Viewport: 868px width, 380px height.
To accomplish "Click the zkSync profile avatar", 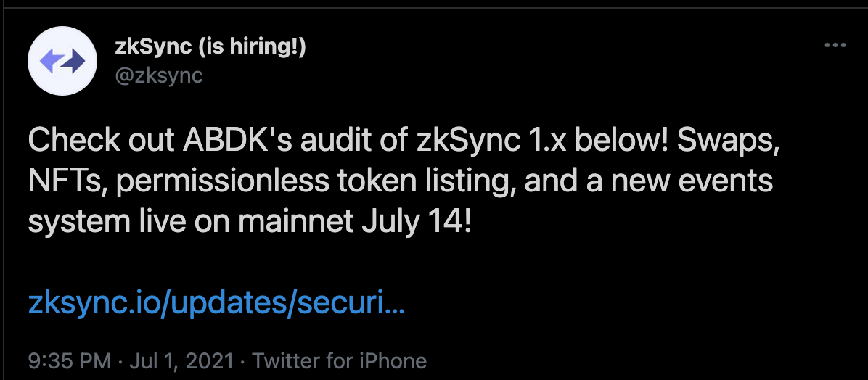I will click(x=62, y=61).
